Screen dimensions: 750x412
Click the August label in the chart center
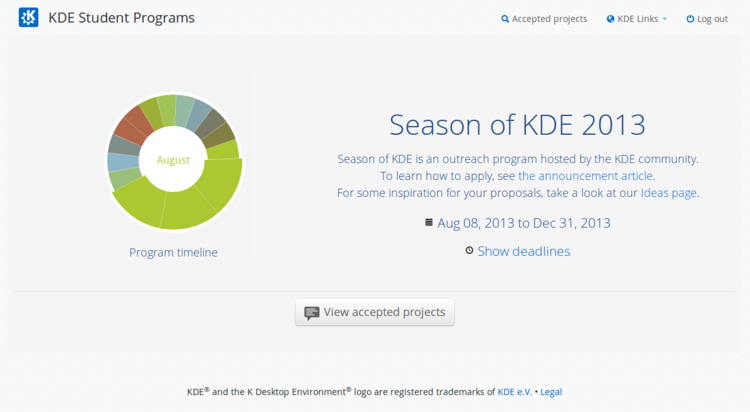pyautogui.click(x=173, y=160)
